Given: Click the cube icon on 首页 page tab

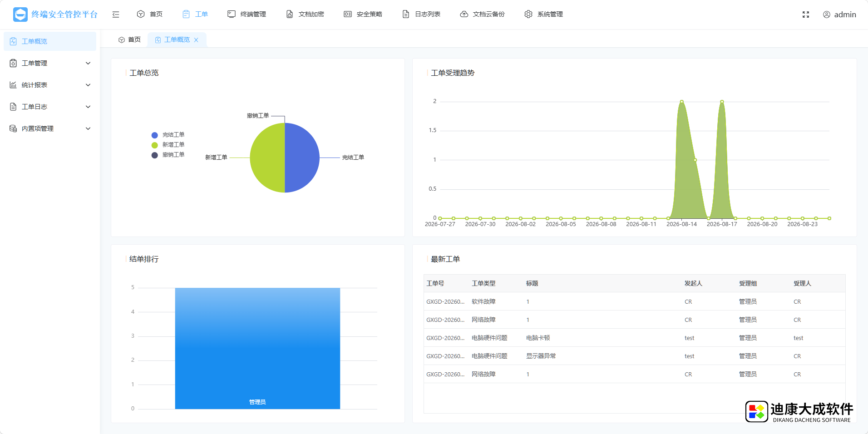Looking at the screenshot, I should pos(122,40).
